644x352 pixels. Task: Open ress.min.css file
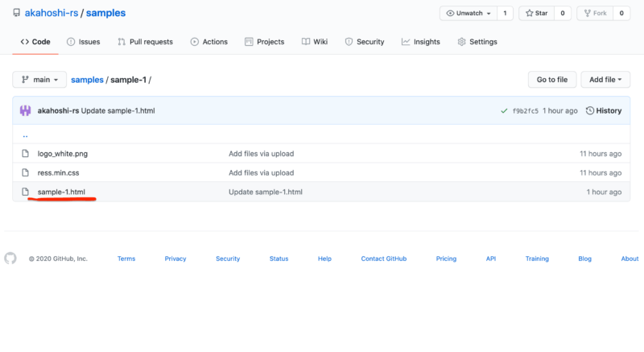(58, 173)
